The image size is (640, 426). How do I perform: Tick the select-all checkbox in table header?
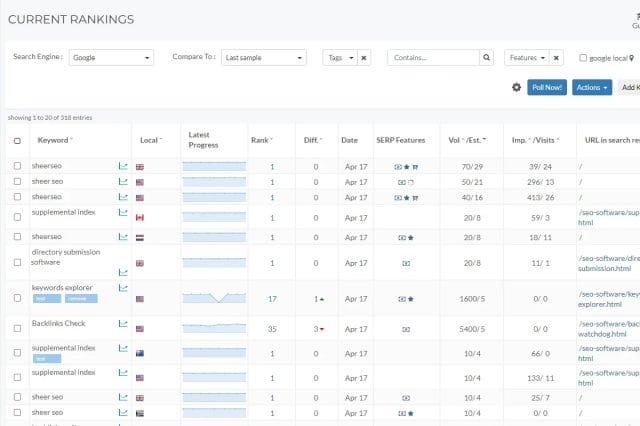pos(17,140)
